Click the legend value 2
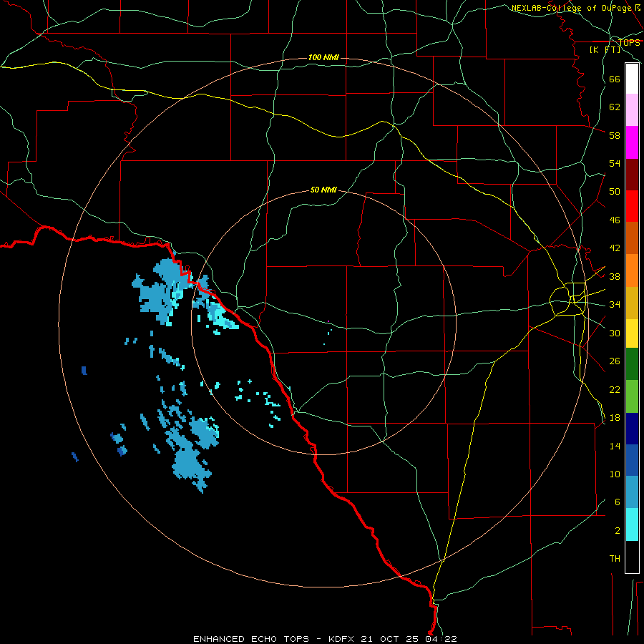This screenshot has height=644, width=644. [617, 530]
